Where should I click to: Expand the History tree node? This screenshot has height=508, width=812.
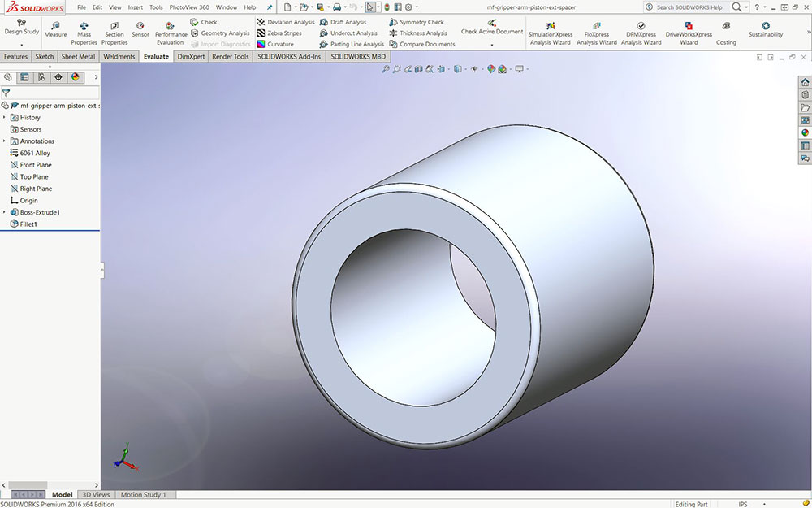(4, 118)
